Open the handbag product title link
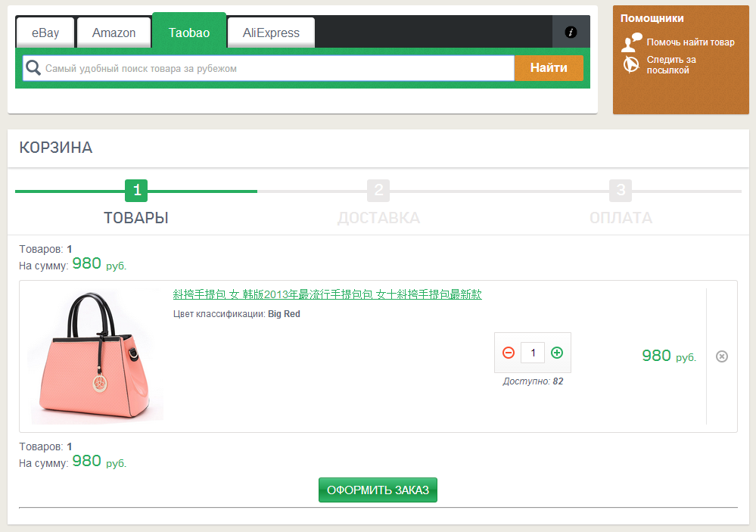 (327, 294)
